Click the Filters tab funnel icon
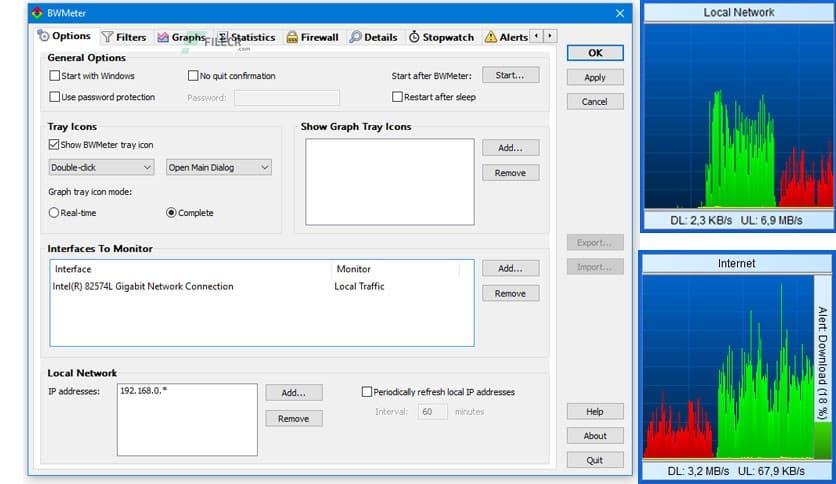 click(108, 37)
